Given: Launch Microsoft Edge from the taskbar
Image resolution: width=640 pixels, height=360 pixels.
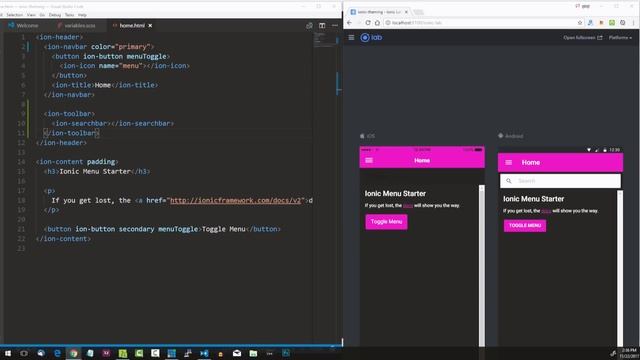Looking at the screenshot, I should click(x=57, y=353).
